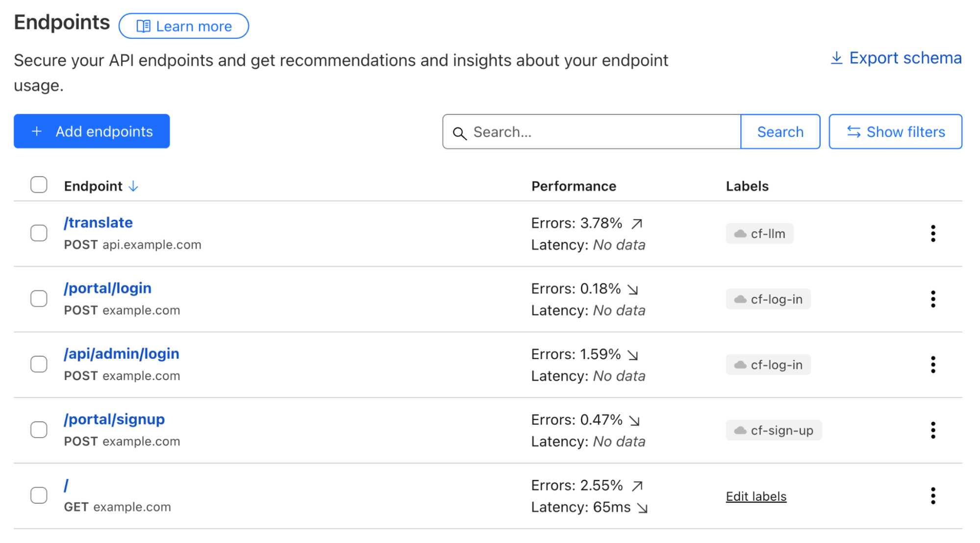Viewport: 980px width, 543px height.
Task: Sort by Endpoint column arrow
Action: (133, 186)
